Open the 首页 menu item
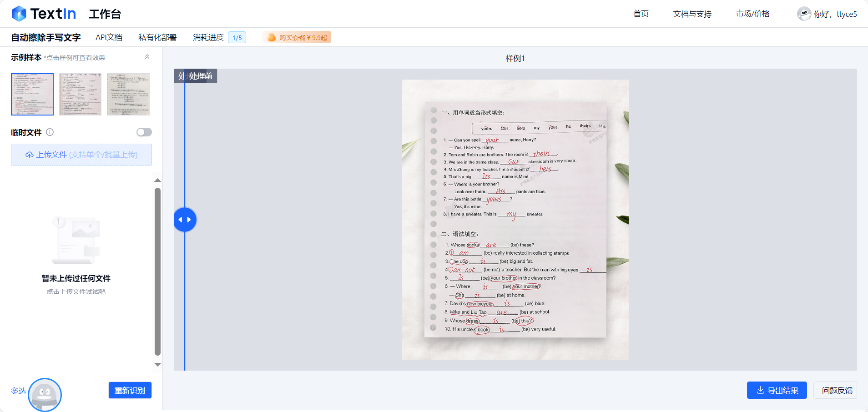The width and height of the screenshot is (868, 412). point(641,14)
